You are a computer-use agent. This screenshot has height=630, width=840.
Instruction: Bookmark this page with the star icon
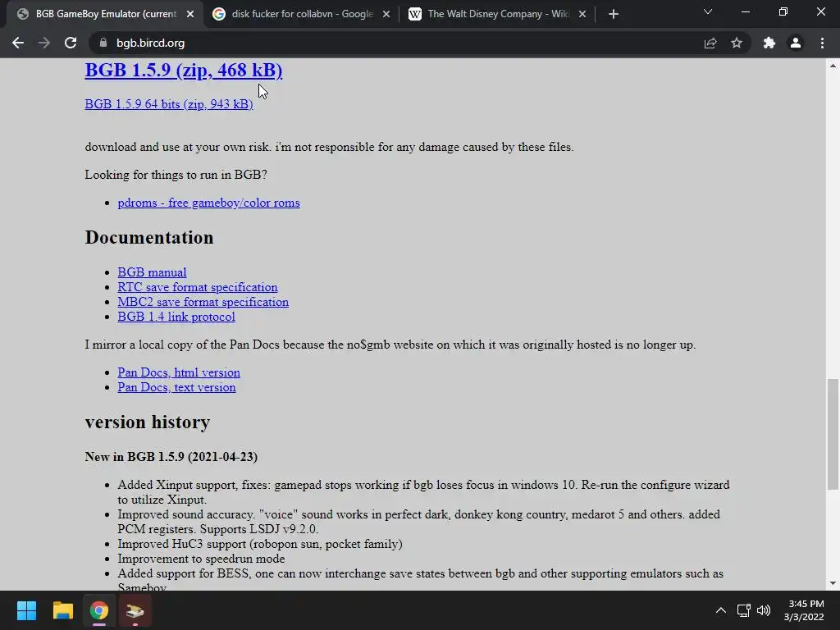737,43
